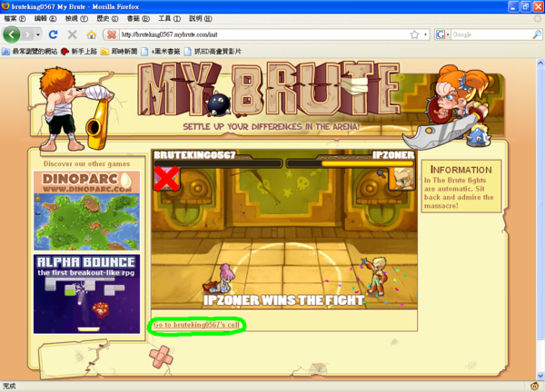Image resolution: width=545 pixels, height=392 pixels.
Task: Click the IPZONER health bar
Action: [351, 163]
